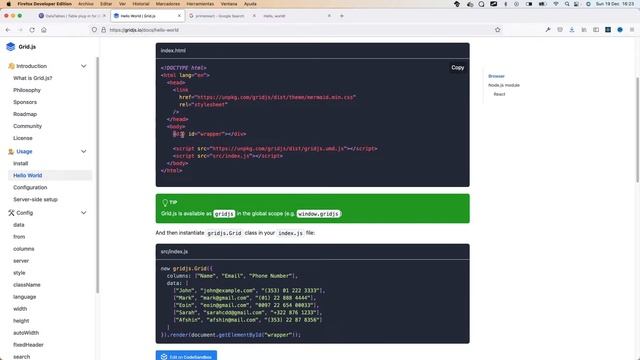The height and width of the screenshot is (360, 640).
Task: Open the browser home icon
Action: coord(44,30)
